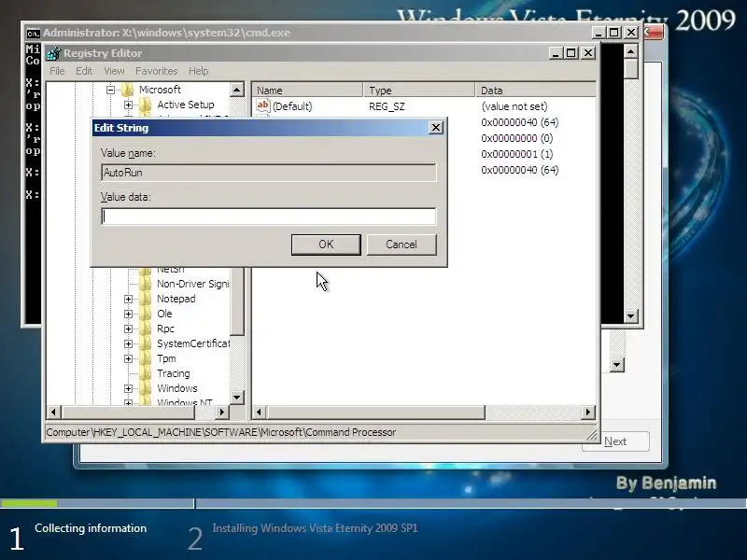
Task: Expand the Ole key
Action: [128, 314]
